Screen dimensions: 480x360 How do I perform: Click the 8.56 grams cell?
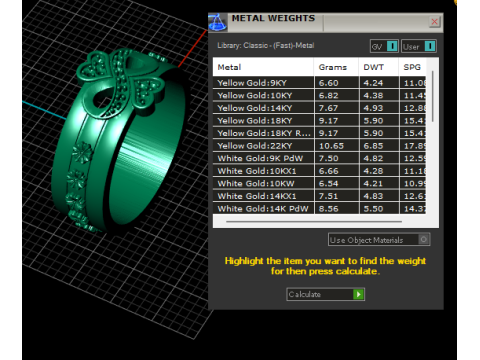[336, 209]
